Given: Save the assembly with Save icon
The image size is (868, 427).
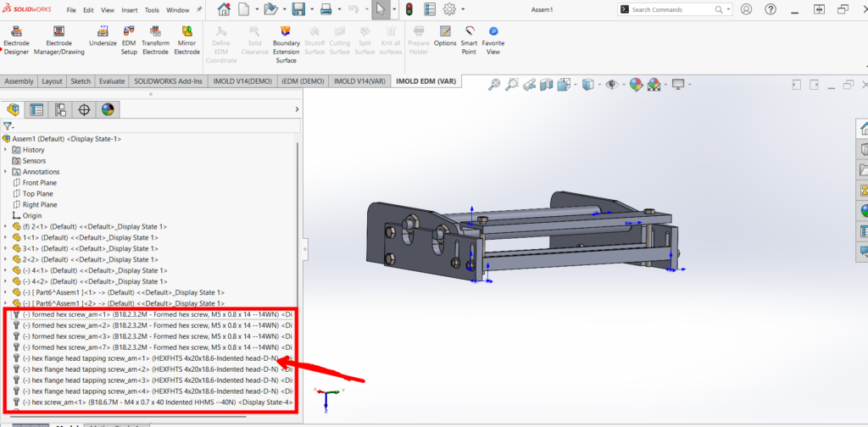Looking at the screenshot, I should pos(298,9).
